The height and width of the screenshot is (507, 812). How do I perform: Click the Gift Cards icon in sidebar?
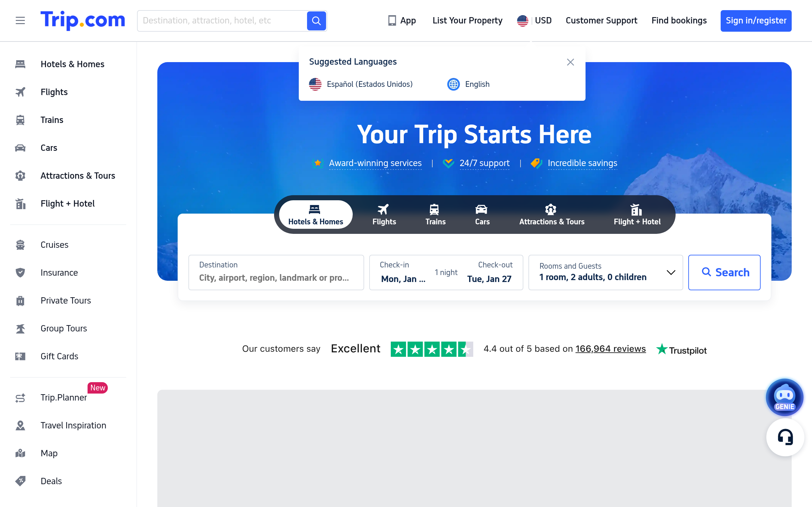tap(20, 356)
